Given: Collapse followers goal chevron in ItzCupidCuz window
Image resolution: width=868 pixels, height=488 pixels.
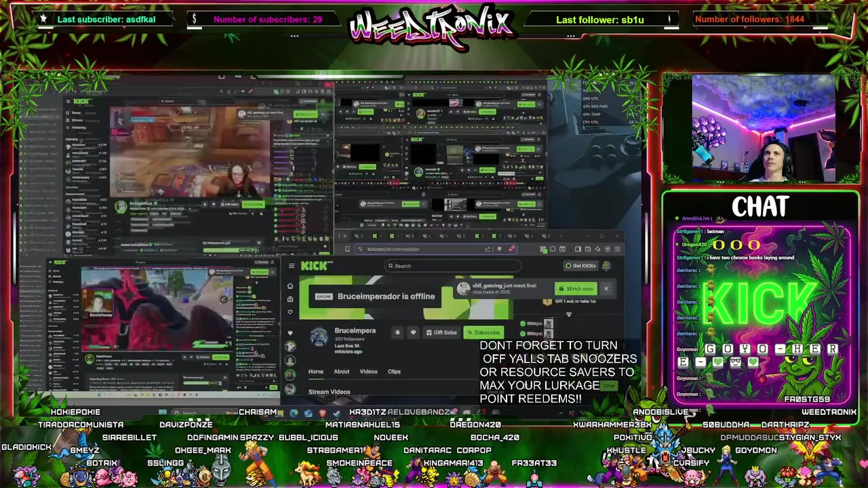Looking at the screenshot, I should click(259, 243).
